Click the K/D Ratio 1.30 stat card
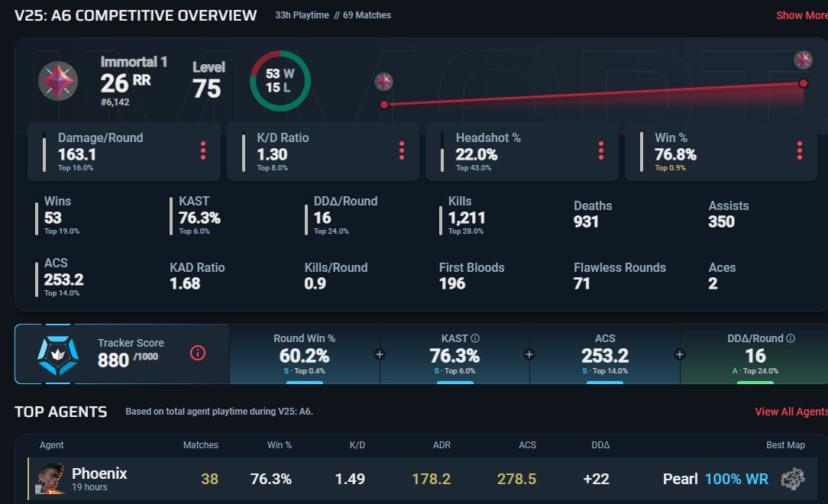Image resolution: width=828 pixels, height=504 pixels. 323,151
